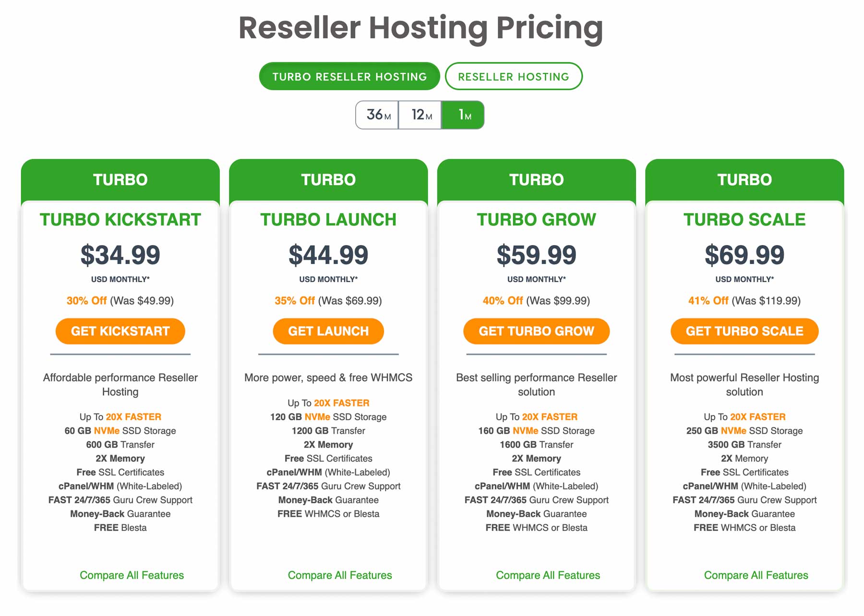864x616 pixels.
Task: Select the Turbo Scale plan title
Action: (744, 219)
